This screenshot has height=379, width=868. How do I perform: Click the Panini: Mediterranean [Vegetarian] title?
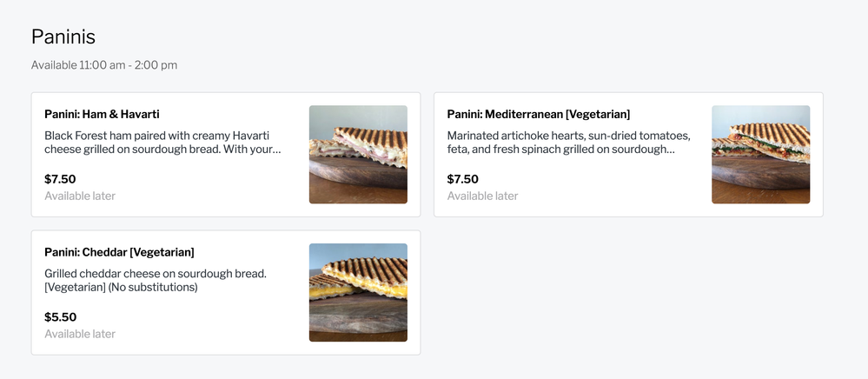click(538, 114)
